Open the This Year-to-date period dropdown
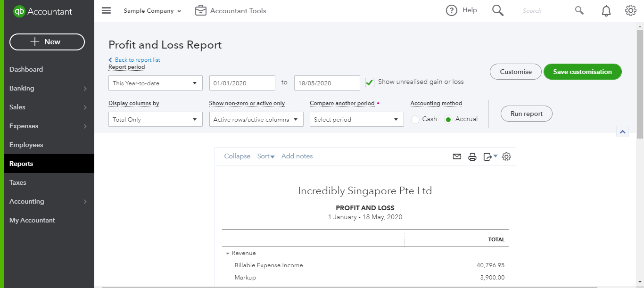This screenshot has width=644, height=288. (x=156, y=83)
